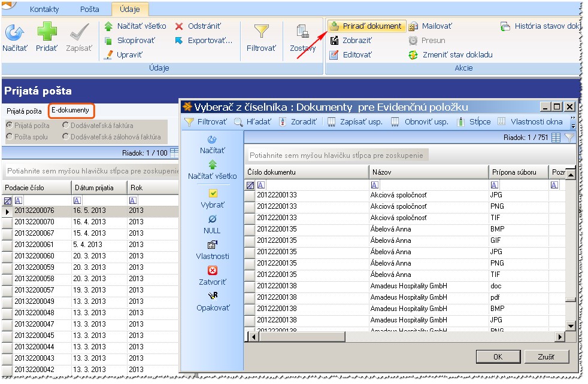Click Zmeniť stav dokladu action
This screenshot has height=384, width=588.
tap(450, 54)
